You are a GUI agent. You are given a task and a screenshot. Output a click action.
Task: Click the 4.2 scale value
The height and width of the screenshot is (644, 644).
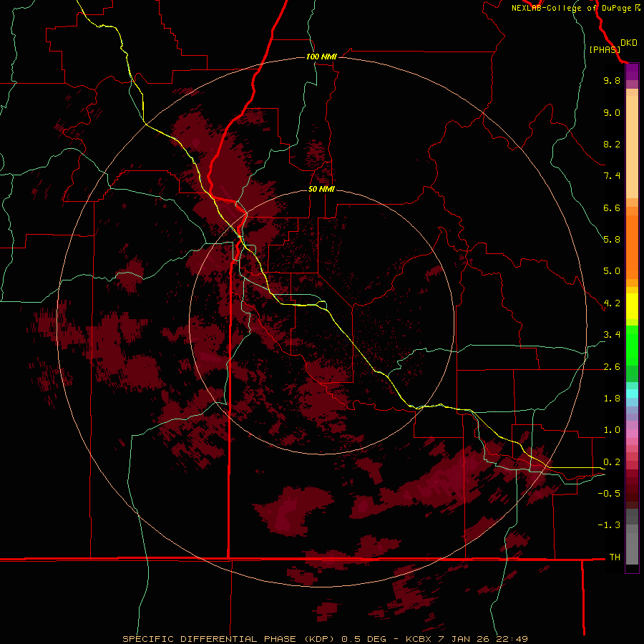click(612, 303)
